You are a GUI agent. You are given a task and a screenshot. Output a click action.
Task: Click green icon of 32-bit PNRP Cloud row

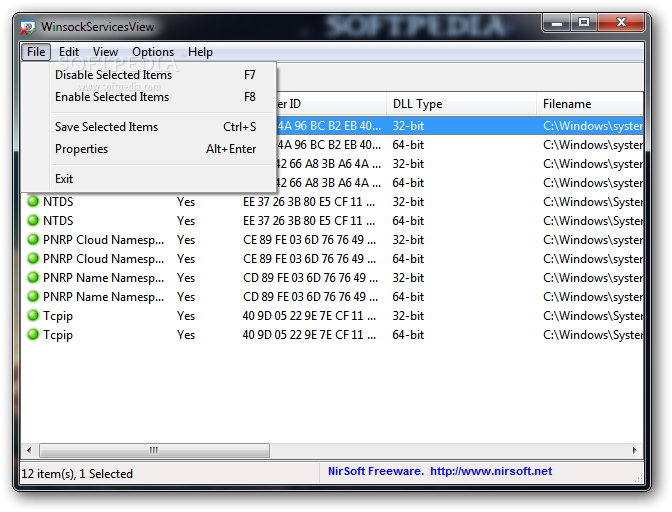33,240
